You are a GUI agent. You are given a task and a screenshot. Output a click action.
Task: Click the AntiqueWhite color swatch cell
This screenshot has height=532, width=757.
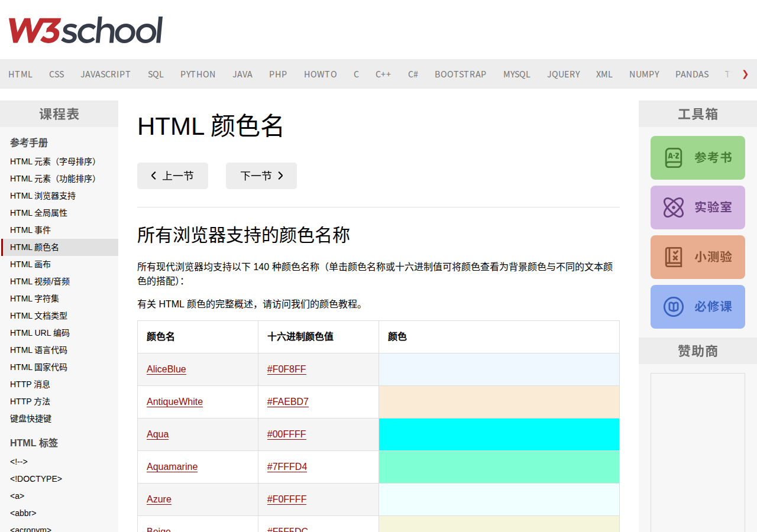coord(499,402)
